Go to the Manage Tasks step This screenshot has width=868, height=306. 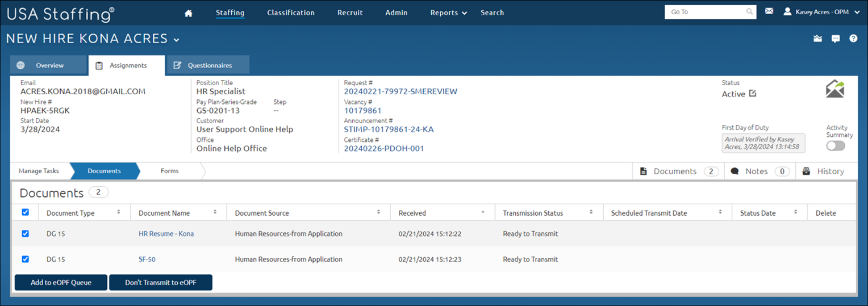(39, 171)
